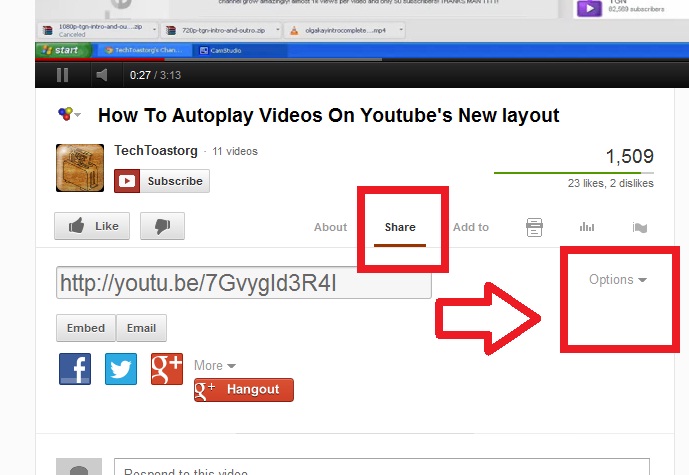This screenshot has width=689, height=475.
Task: Select the youtu.be share URL field
Action: [x=244, y=283]
